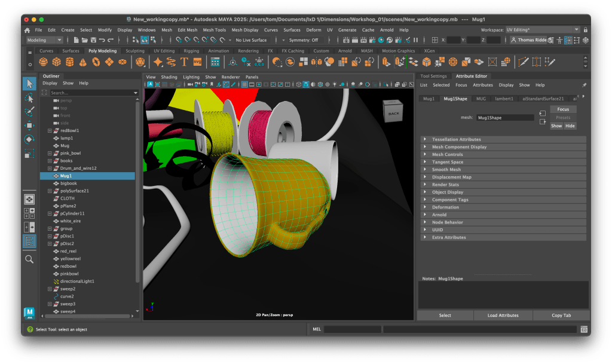Viewport: 612px width, 364px height.
Task: Click the SVG import shelf icon
Action: click(197, 62)
